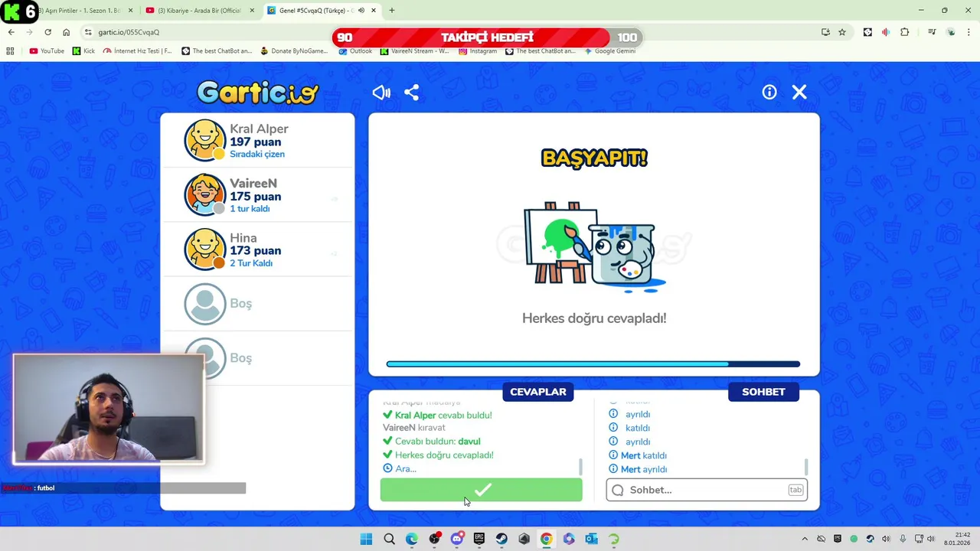Image resolution: width=980 pixels, height=551 pixels.
Task: Click the tab key hint in chat
Action: [795, 490]
